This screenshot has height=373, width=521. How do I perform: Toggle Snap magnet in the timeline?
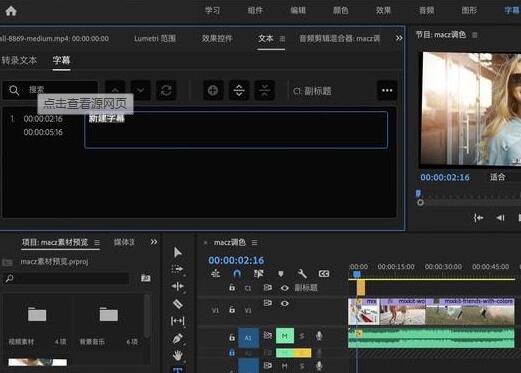[x=237, y=274]
